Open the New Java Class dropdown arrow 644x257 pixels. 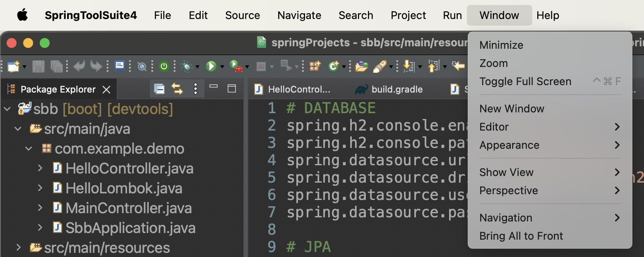(344, 67)
